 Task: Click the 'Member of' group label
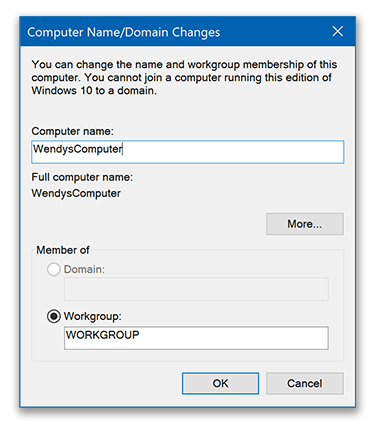point(63,250)
